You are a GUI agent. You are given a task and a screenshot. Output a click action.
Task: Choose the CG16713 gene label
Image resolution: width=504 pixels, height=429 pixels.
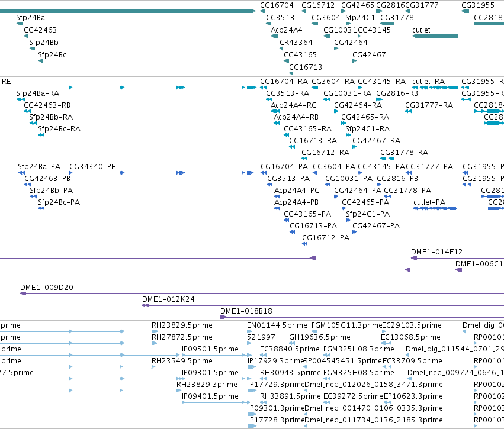coord(306,67)
